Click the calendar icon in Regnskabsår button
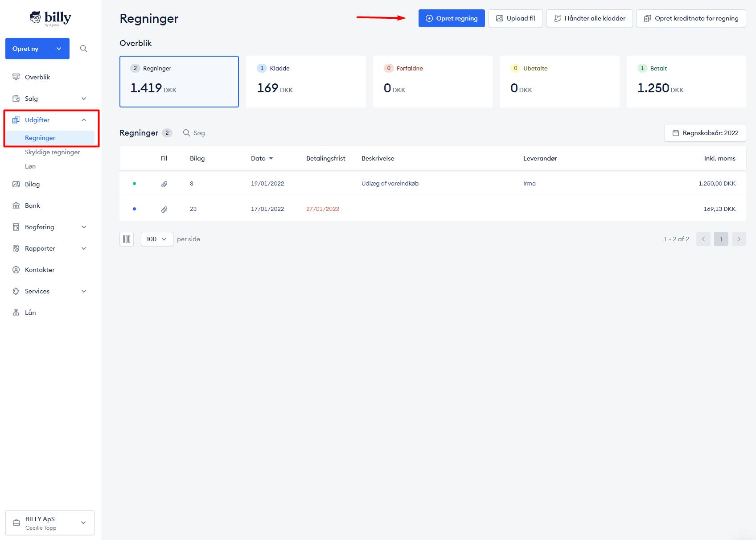Viewport: 756px width, 540px height. click(676, 133)
